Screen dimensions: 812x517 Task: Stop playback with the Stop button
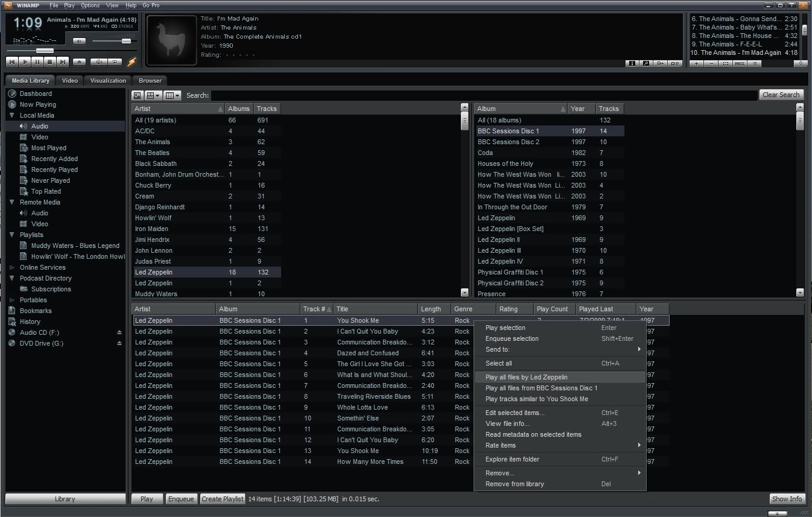click(x=50, y=62)
